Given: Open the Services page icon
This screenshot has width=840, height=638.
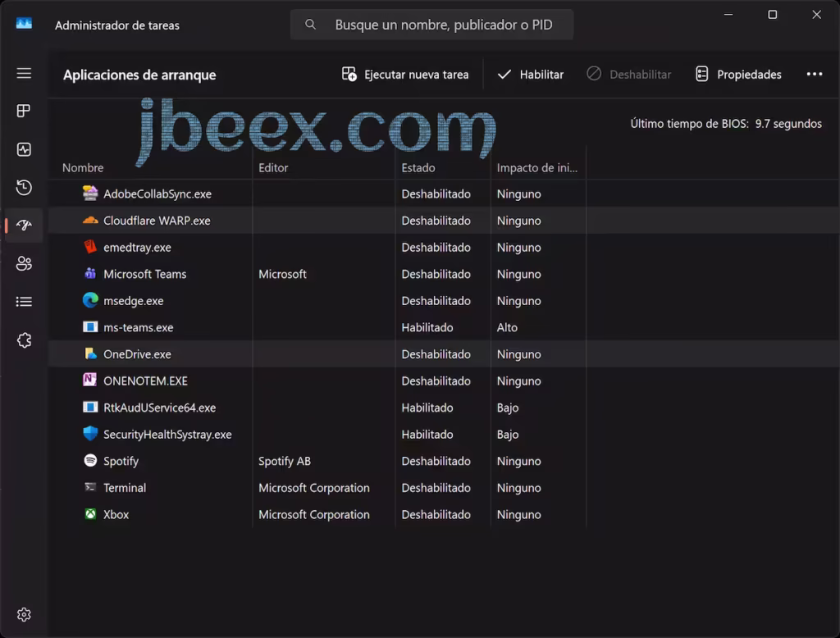Looking at the screenshot, I should [24, 340].
